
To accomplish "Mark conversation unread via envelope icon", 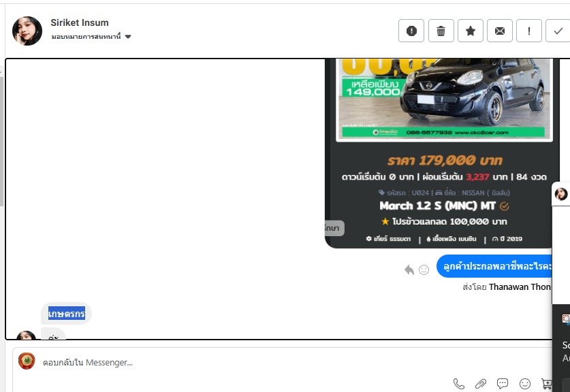I will 500,31.
